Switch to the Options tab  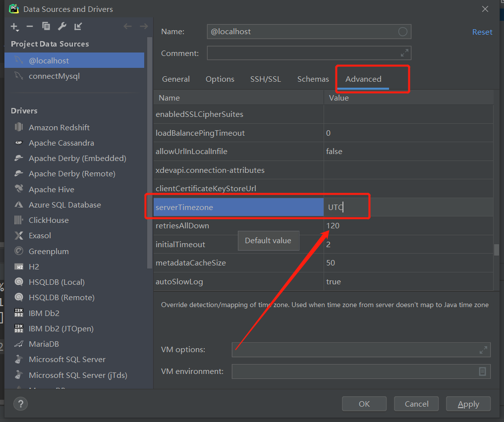point(220,79)
